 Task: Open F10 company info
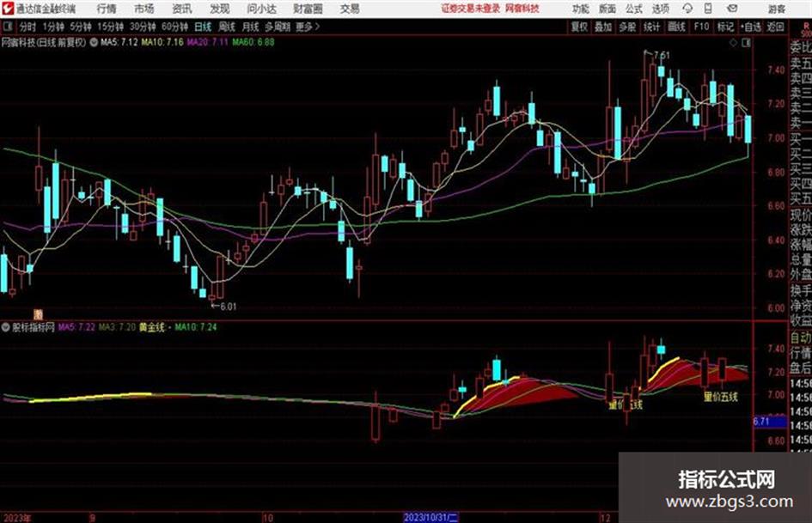pyautogui.click(x=701, y=27)
